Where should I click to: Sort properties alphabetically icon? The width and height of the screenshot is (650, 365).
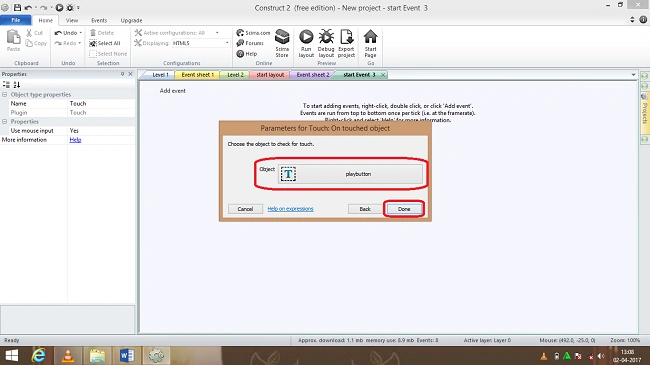click(x=17, y=85)
